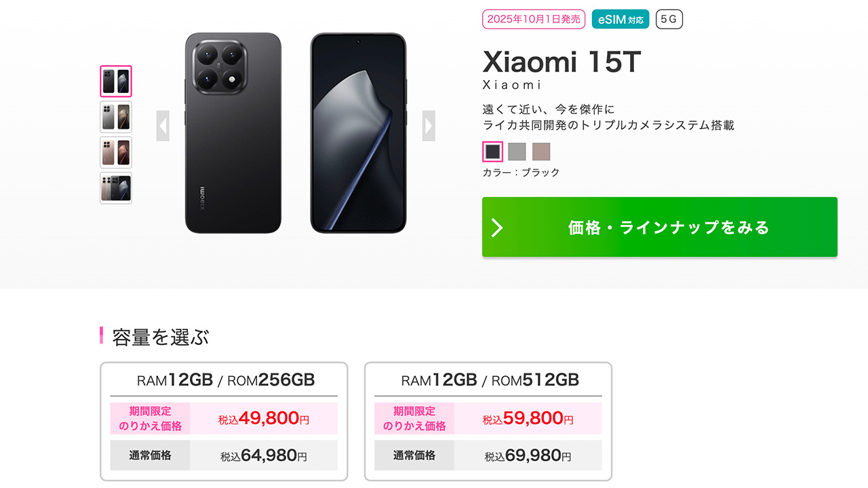The width and height of the screenshot is (868, 488).
Task: Choose the black color swatch
Action: (x=493, y=151)
